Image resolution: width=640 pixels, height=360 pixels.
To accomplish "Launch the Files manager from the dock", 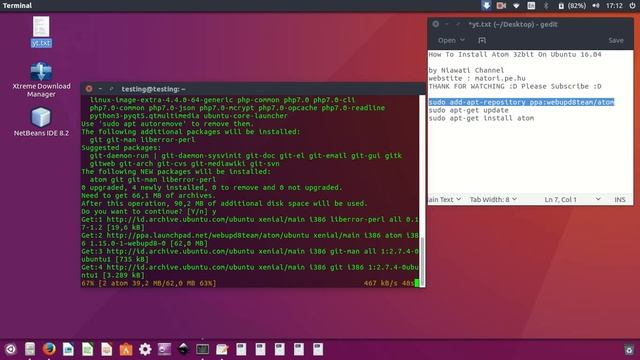I will (x=30, y=349).
